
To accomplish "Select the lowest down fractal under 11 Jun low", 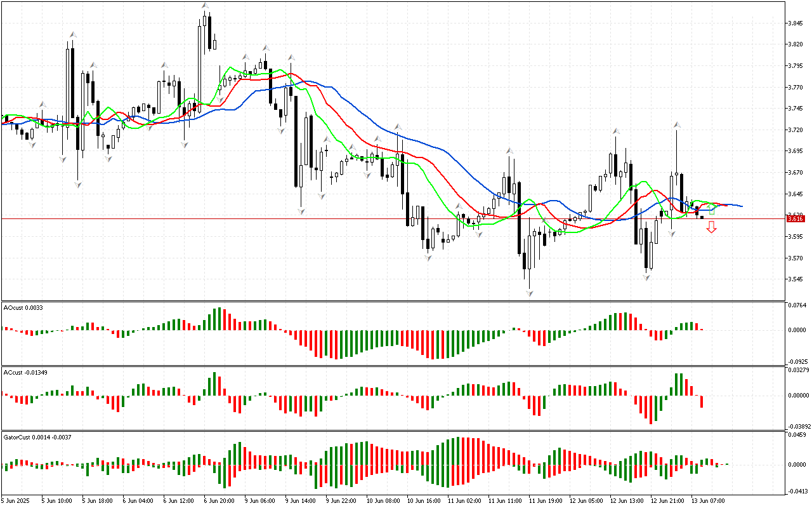I will pyautogui.click(x=529, y=293).
